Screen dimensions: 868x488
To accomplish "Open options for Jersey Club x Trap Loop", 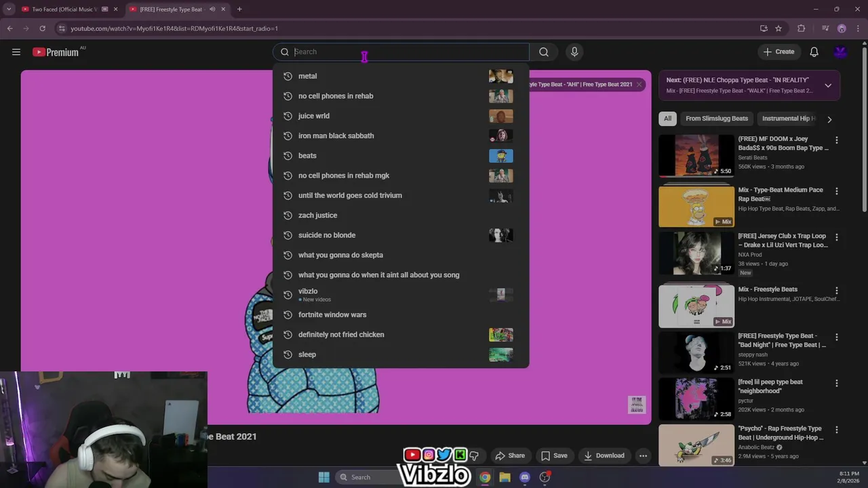I will (837, 237).
